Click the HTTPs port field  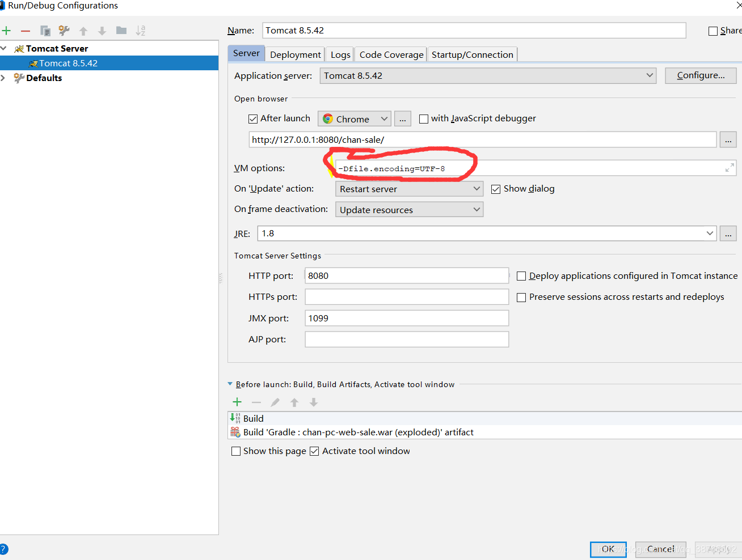407,297
